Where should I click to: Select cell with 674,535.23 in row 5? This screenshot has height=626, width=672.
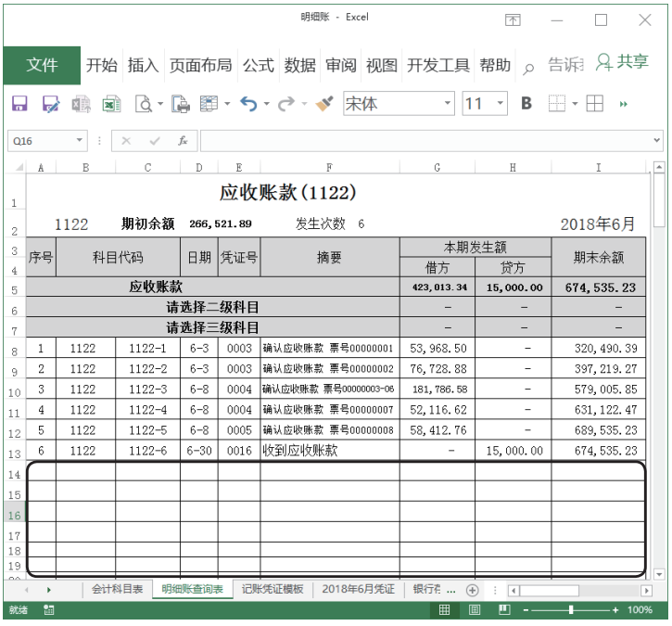coord(598,287)
